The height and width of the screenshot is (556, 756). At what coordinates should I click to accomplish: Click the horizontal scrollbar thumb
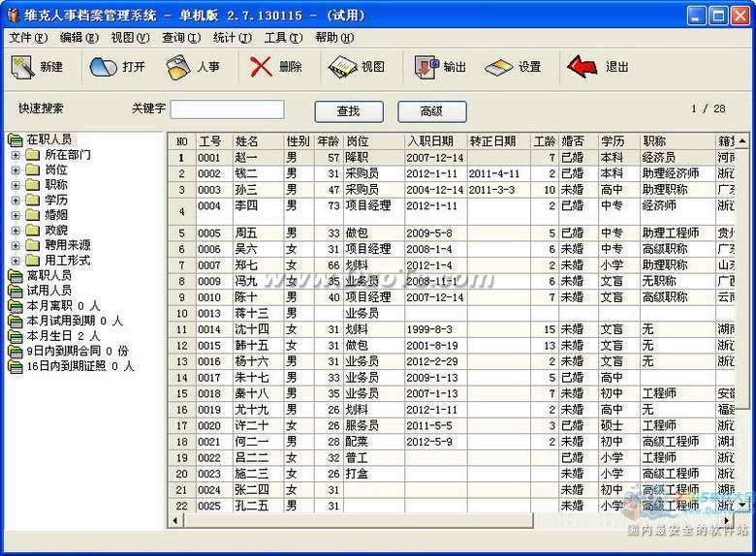point(358,520)
